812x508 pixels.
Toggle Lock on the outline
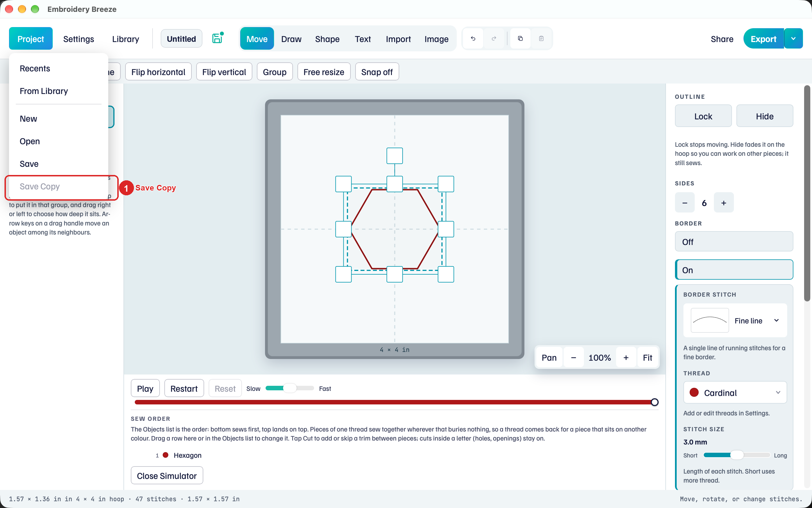click(703, 116)
